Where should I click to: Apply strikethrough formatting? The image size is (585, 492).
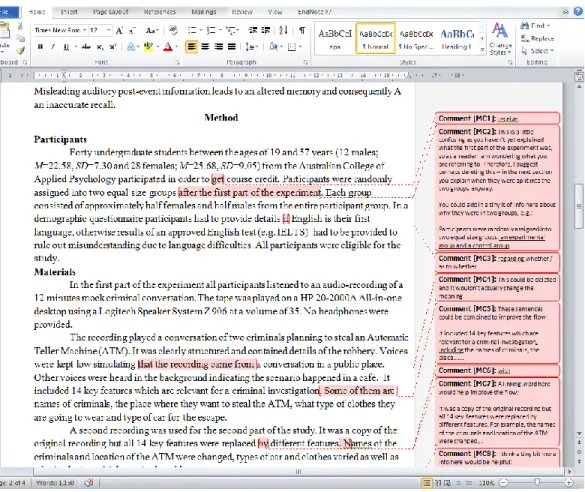(x=86, y=47)
